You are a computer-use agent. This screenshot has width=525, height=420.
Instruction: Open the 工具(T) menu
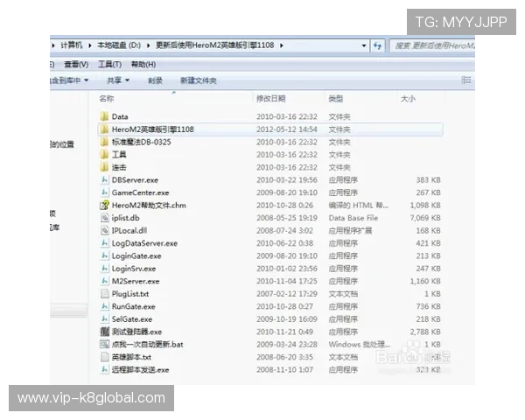click(109, 64)
